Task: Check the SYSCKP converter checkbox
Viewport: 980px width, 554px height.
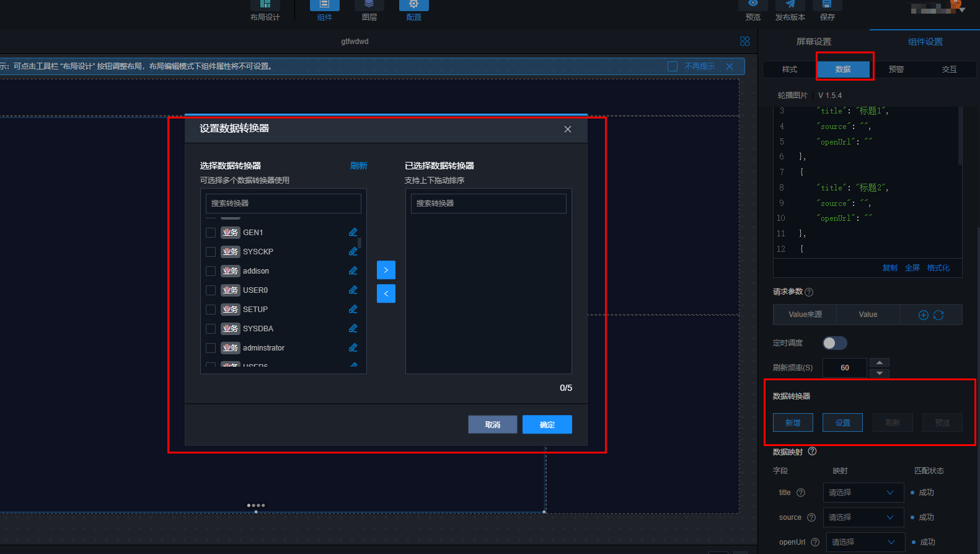Action: click(211, 252)
